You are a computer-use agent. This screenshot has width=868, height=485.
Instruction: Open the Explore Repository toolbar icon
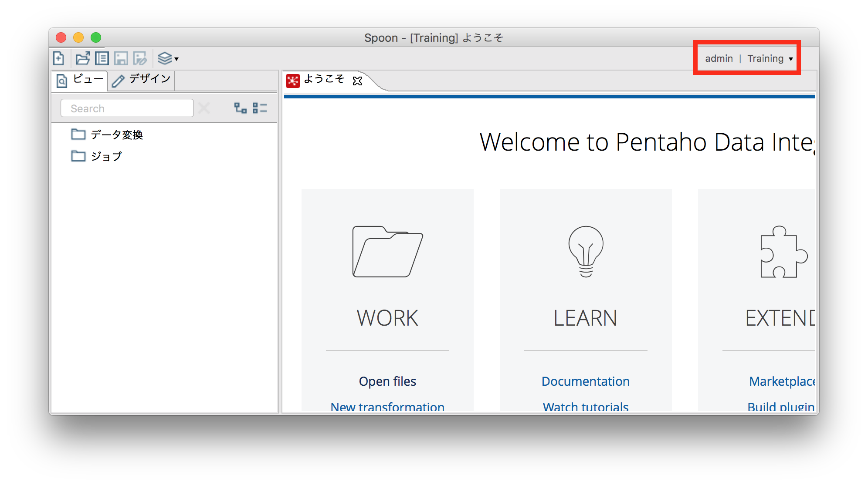(102, 58)
